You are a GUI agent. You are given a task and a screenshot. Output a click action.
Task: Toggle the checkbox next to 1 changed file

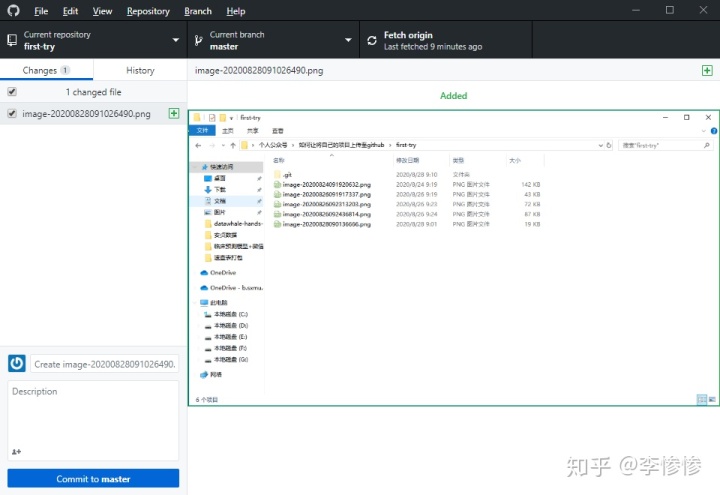pyautogui.click(x=12, y=91)
